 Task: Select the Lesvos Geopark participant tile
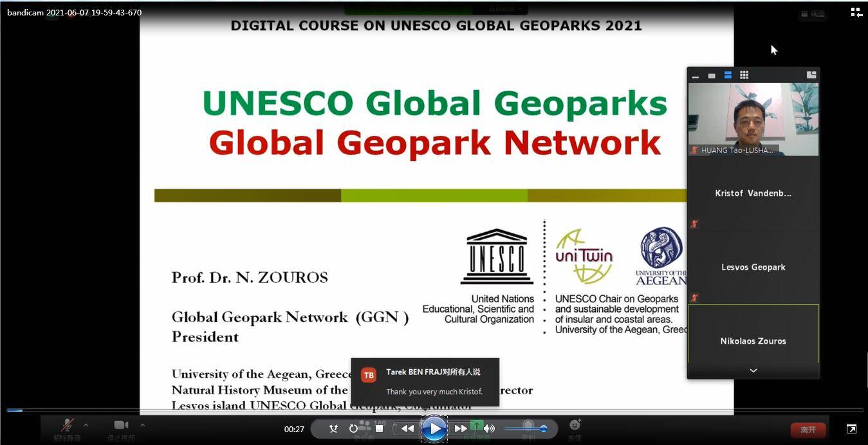point(753,267)
